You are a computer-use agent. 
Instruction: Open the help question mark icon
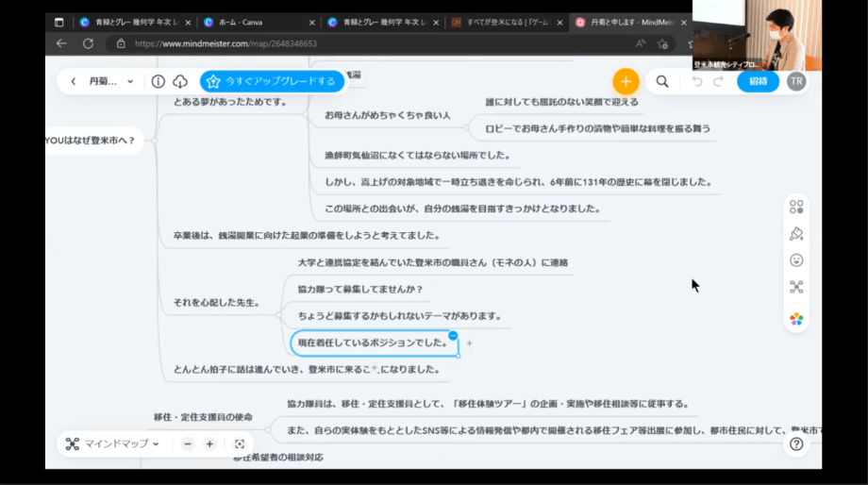point(796,444)
